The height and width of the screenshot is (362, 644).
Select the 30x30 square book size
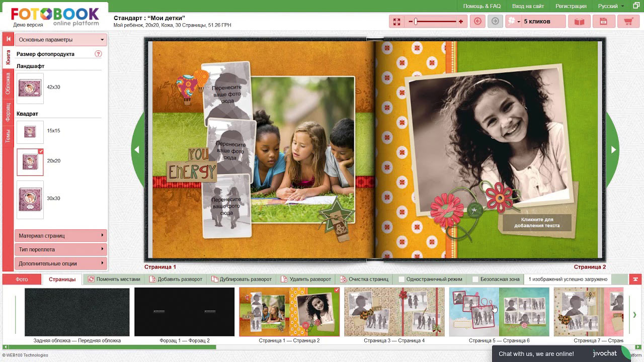(x=30, y=199)
